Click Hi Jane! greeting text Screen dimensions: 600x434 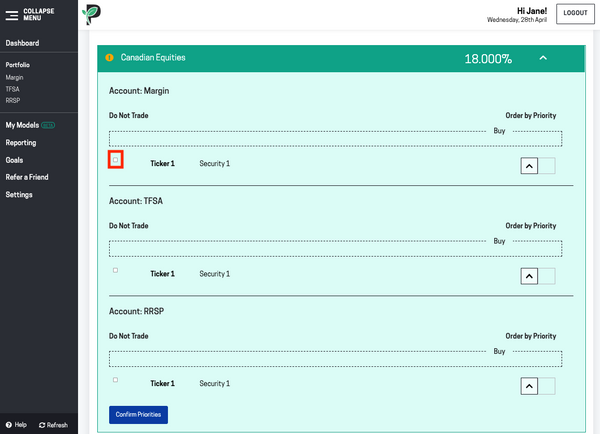[x=532, y=11]
